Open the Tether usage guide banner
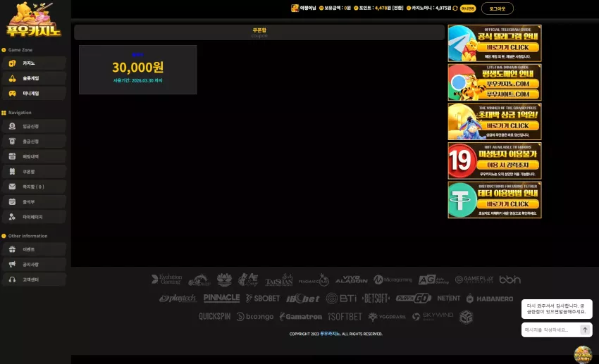The height and width of the screenshot is (364, 599). 494,199
